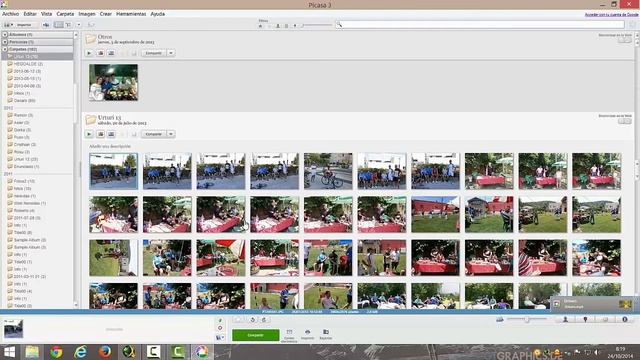Click Compartir button in Otros folder header
This screenshot has width=640, height=360.
click(154, 53)
